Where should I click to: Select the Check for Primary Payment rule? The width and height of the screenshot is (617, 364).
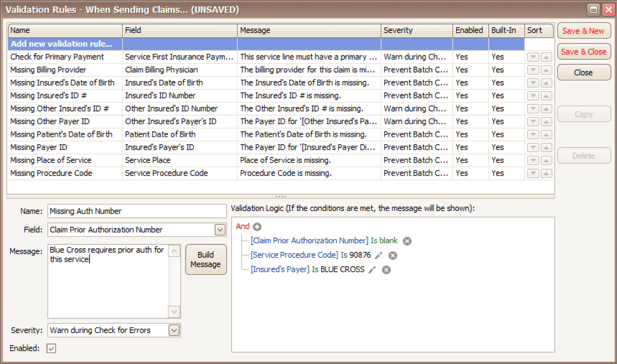coord(266,57)
